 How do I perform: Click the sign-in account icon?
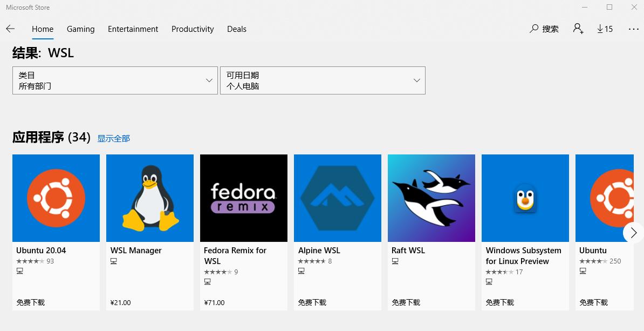coord(578,29)
